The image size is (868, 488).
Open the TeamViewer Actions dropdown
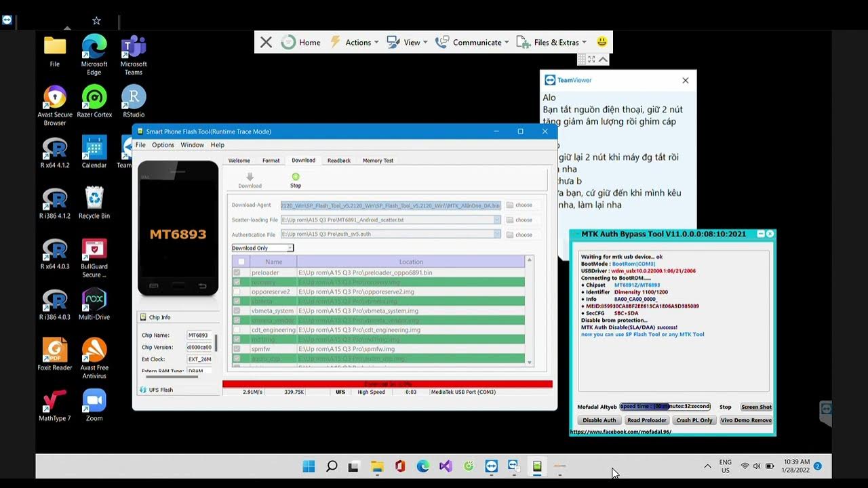(355, 42)
